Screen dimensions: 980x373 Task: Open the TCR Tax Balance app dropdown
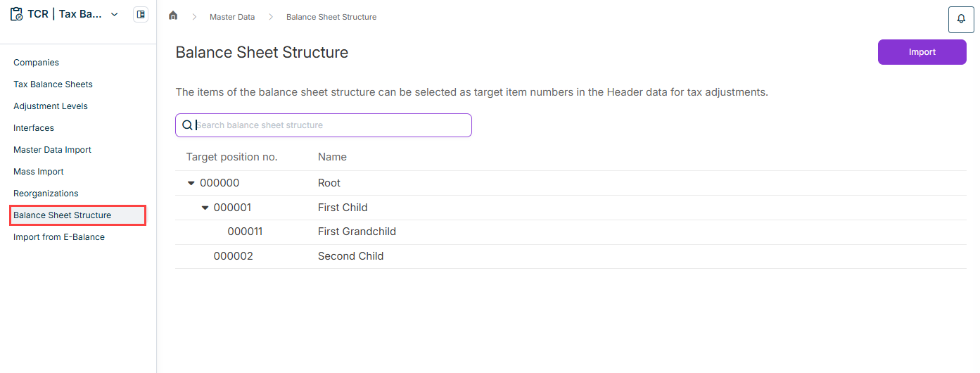click(115, 14)
